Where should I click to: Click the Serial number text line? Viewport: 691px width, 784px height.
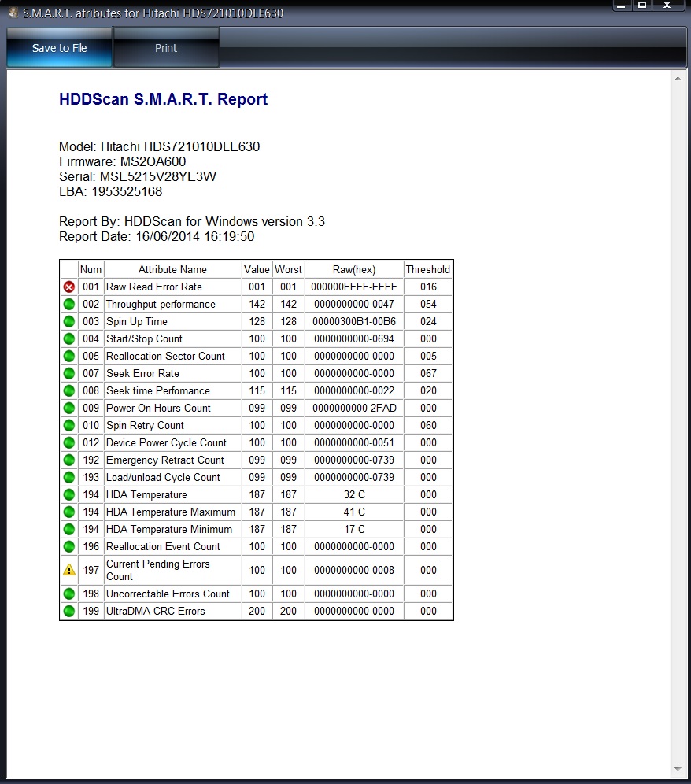click(x=138, y=176)
